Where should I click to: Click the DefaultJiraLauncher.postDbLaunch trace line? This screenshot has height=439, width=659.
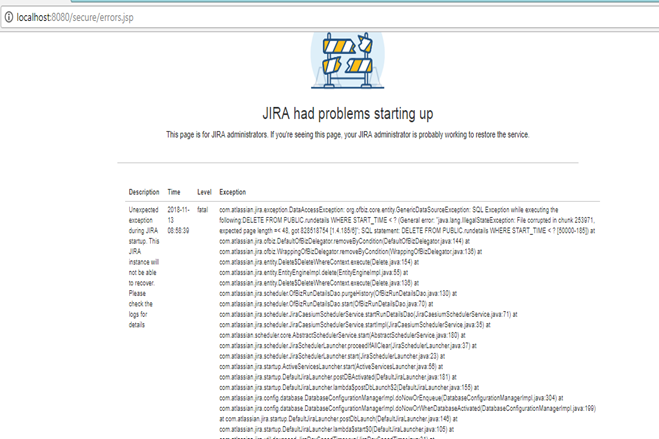[x=338, y=419]
